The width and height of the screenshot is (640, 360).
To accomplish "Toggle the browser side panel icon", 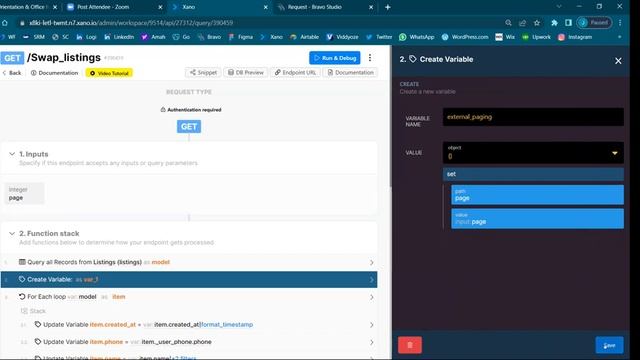I will (568, 23).
